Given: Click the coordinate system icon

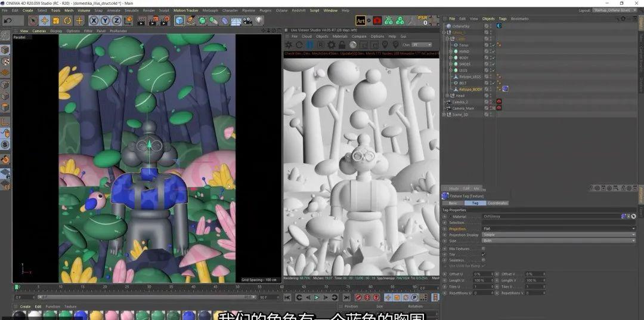Looking at the screenshot, I should (129, 20).
